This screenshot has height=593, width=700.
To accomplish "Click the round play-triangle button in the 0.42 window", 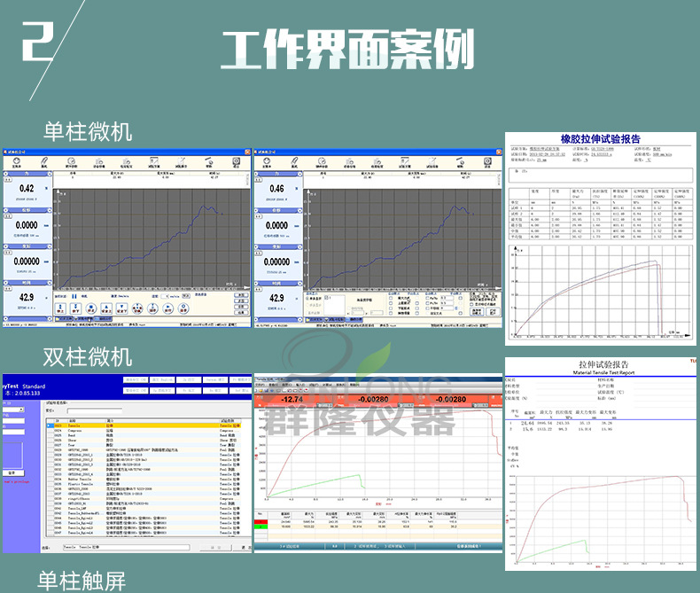I will 167,308.
